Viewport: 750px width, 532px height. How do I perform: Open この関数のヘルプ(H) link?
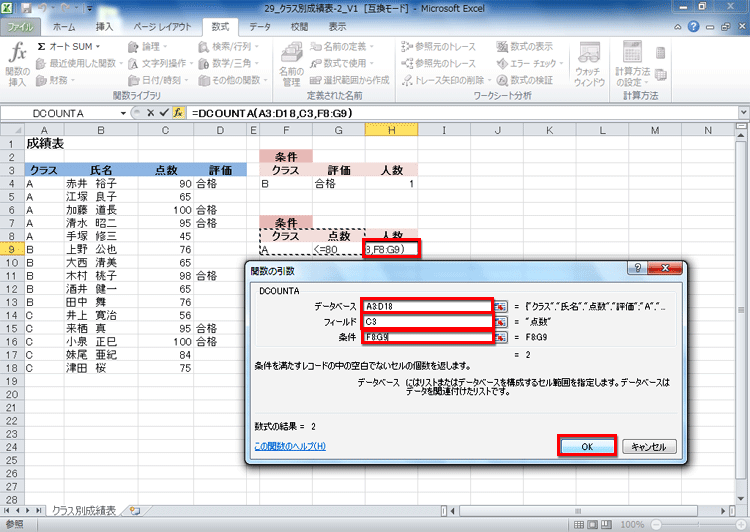coord(290,446)
